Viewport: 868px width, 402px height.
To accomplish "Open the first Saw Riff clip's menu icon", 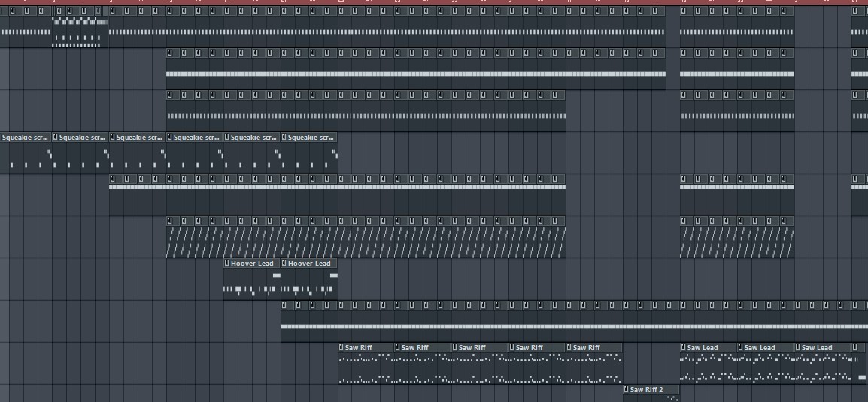I will (341, 348).
